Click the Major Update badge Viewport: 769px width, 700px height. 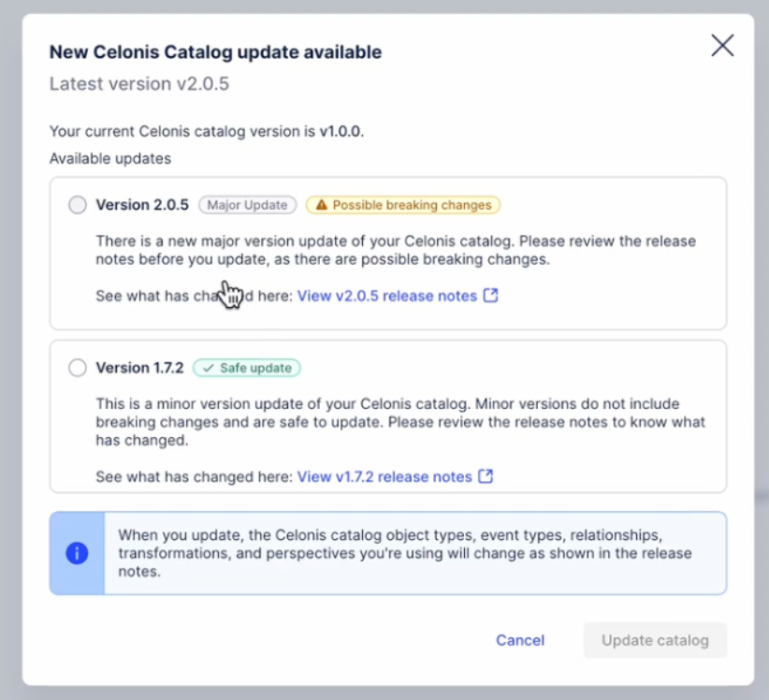pos(247,205)
